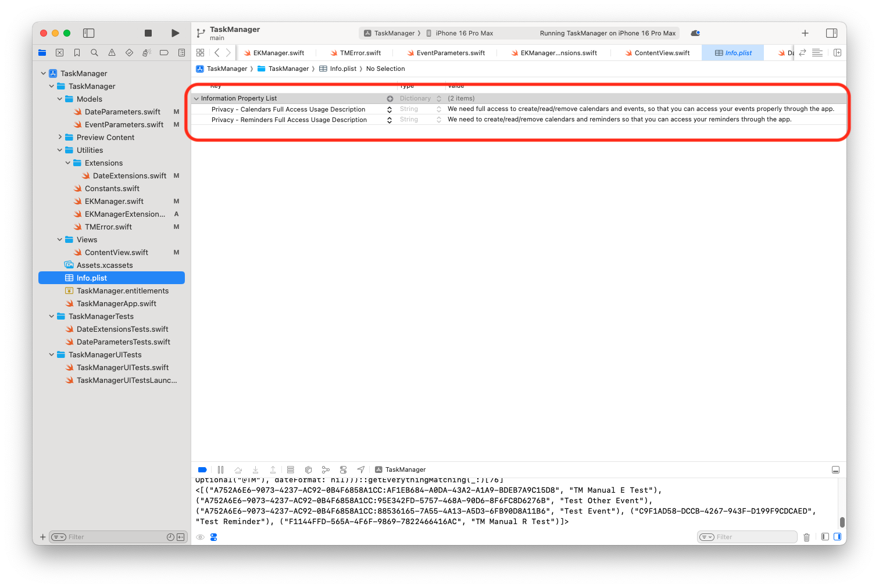Screen dimensions: 879x588
Task: Click Debug Memory Graph icon
Action: [x=326, y=469]
